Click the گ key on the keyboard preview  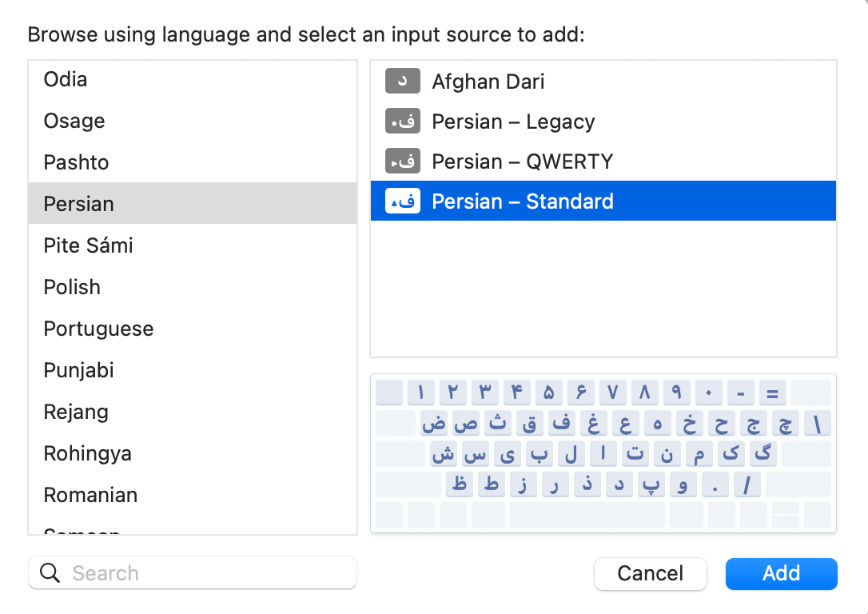pyautogui.click(x=762, y=453)
